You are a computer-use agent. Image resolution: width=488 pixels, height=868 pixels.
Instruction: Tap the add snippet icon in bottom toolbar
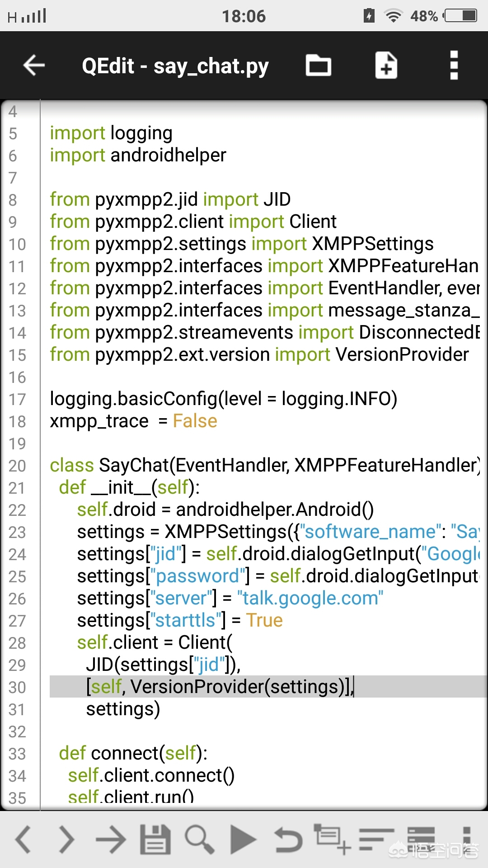point(333,839)
